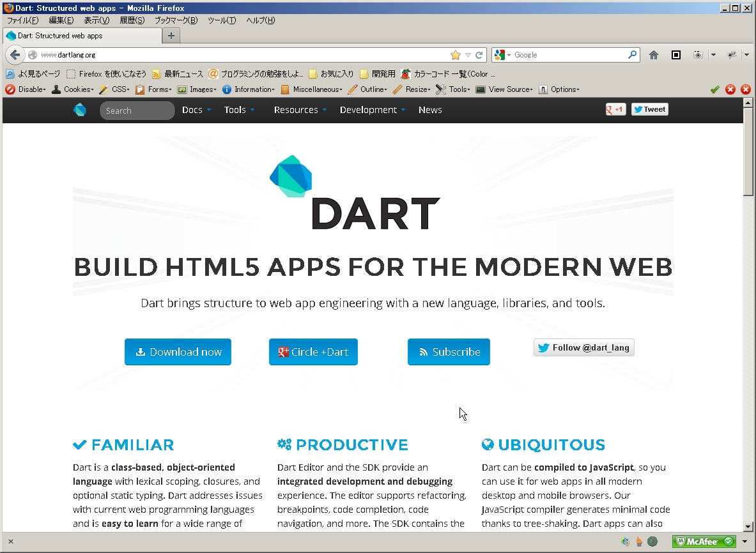Screen dimensions: 756x553
Task: Click the Dart logo in the navbar
Action: [79, 110]
